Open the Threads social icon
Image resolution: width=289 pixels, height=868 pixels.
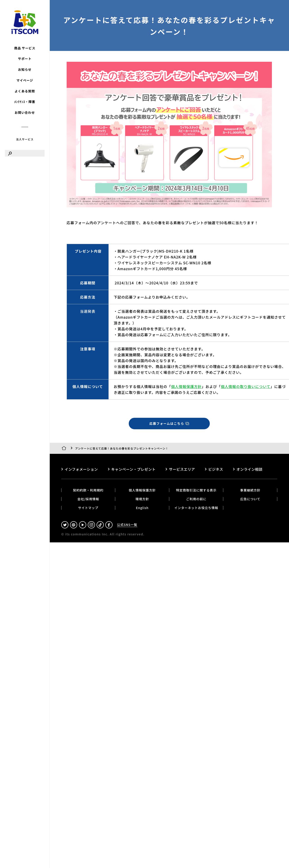point(74,525)
